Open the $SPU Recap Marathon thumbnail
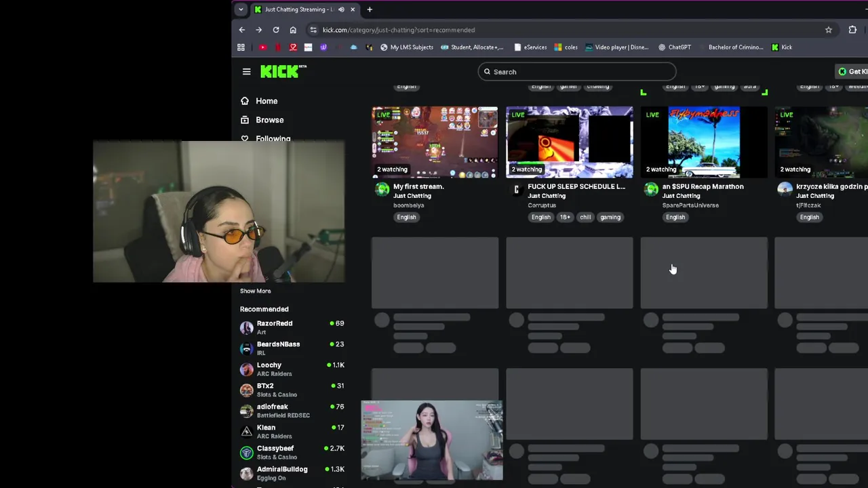 704,142
